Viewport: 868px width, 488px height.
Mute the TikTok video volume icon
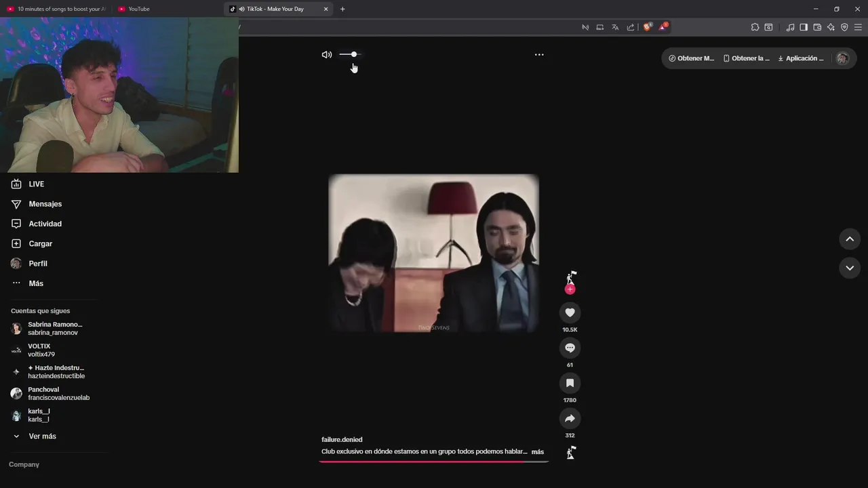tap(326, 54)
